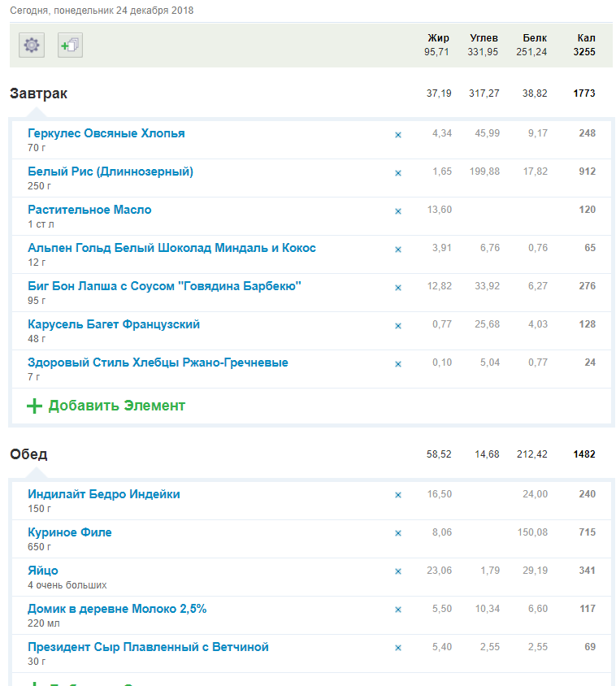Delete the Белый Рис entry using X
The width and height of the screenshot is (616, 686).
point(398,173)
